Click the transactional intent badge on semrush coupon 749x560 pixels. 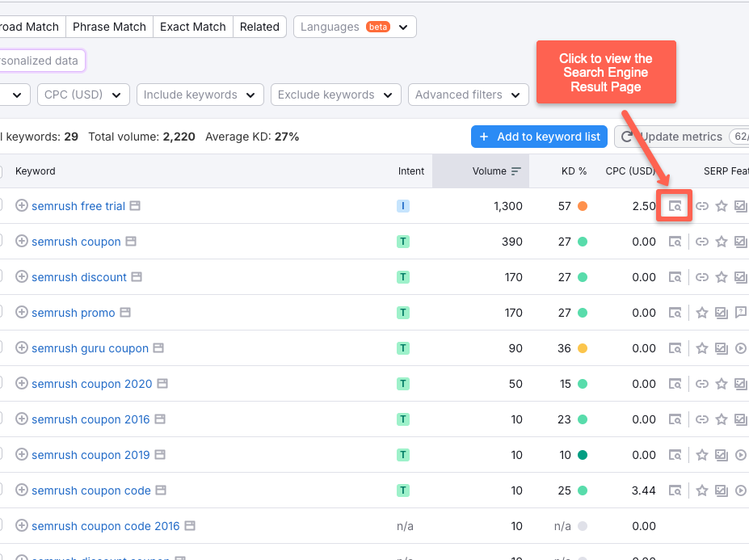[402, 242]
